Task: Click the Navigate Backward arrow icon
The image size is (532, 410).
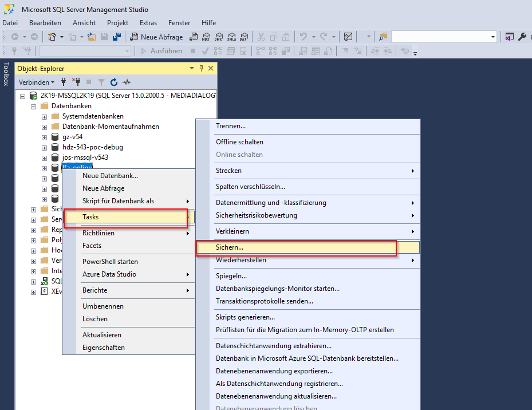Action: point(14,37)
